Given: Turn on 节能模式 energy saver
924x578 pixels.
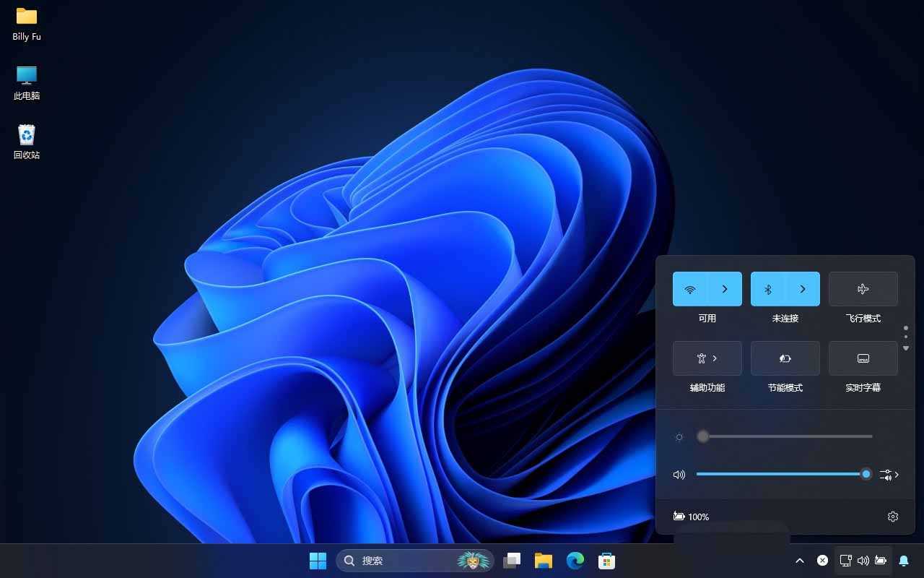Looking at the screenshot, I should [785, 358].
